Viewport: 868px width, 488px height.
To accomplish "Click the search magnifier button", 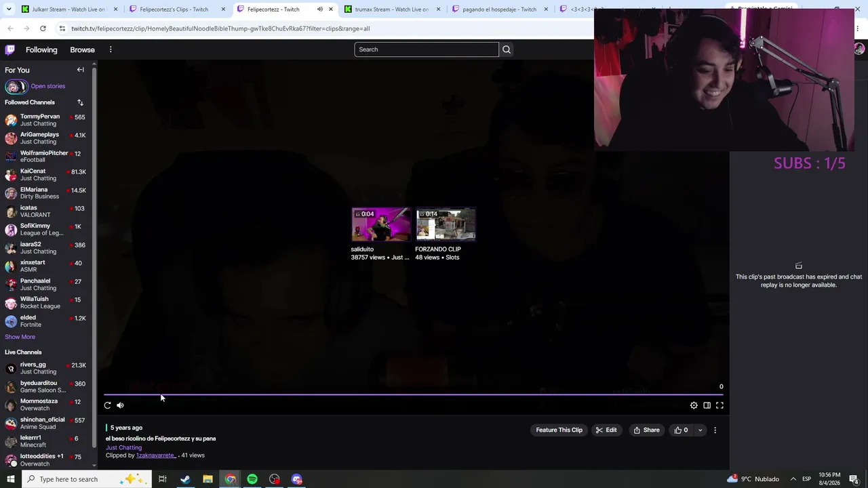I will click(506, 49).
